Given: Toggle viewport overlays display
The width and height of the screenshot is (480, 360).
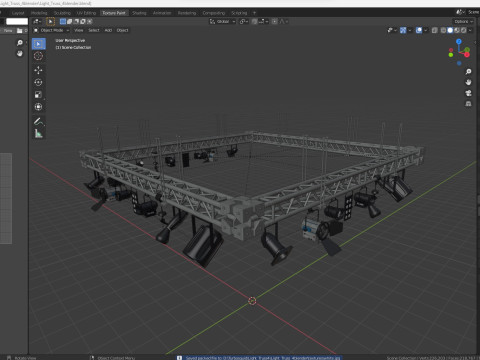Looking at the screenshot, I should [x=419, y=30].
